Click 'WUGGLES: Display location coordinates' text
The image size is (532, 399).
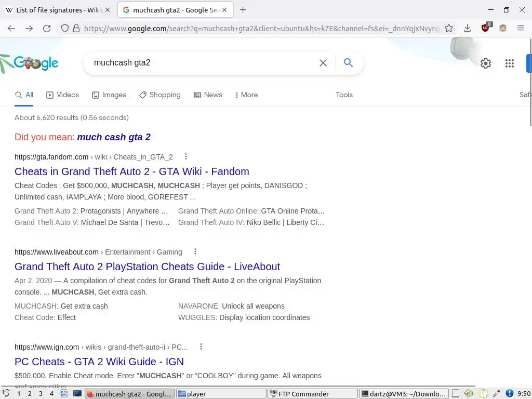[244, 317]
